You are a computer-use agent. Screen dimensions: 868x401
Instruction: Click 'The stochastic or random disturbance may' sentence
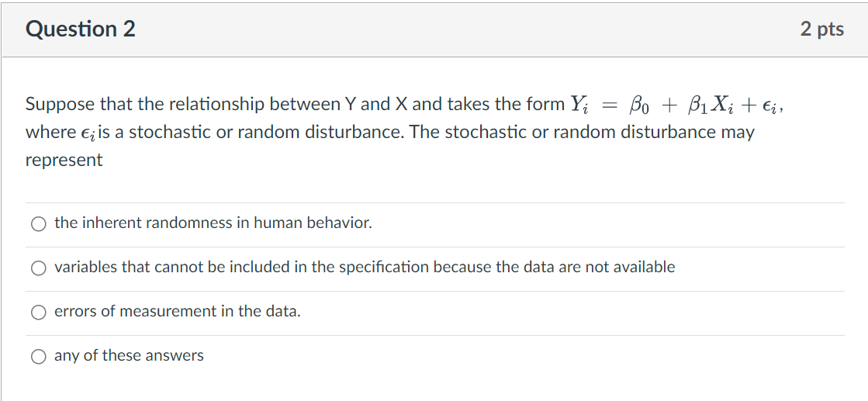(582, 132)
